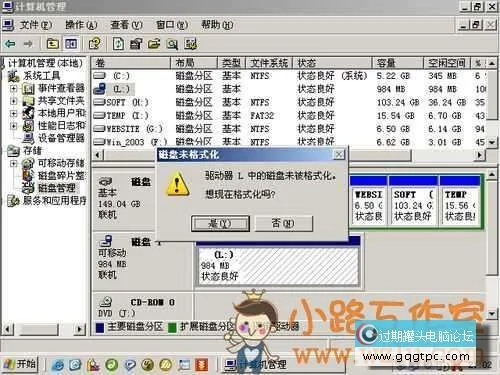Select the WEBSITE (G:) volume row
This screenshot has height=375, width=500.
(x=289, y=129)
